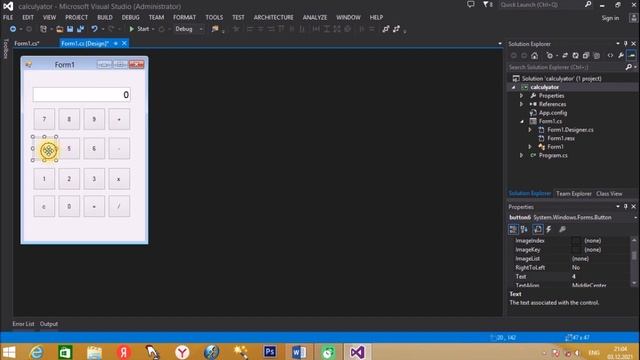Open the PROJECT menu
This screenshot has height=360, width=640.
pyautogui.click(x=76, y=17)
